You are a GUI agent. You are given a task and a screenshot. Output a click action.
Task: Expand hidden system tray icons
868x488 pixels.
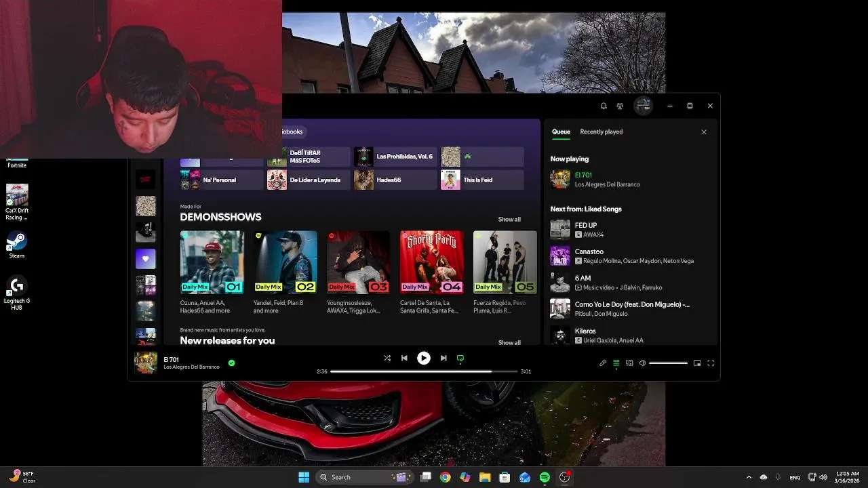click(749, 477)
